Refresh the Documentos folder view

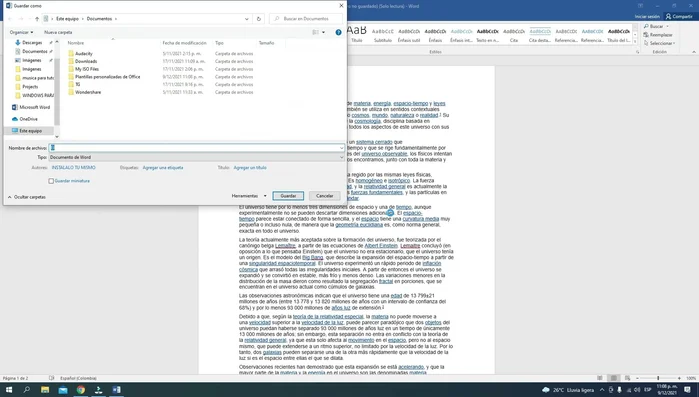tap(259, 19)
